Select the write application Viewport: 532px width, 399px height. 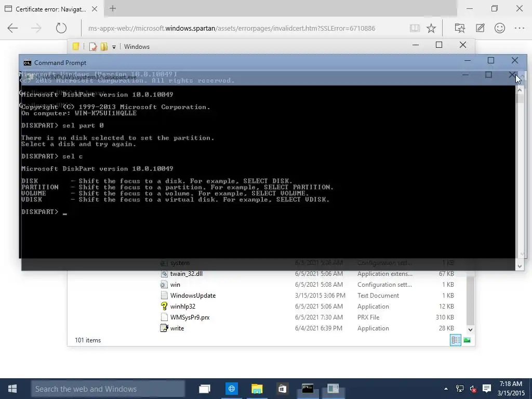pos(177,328)
